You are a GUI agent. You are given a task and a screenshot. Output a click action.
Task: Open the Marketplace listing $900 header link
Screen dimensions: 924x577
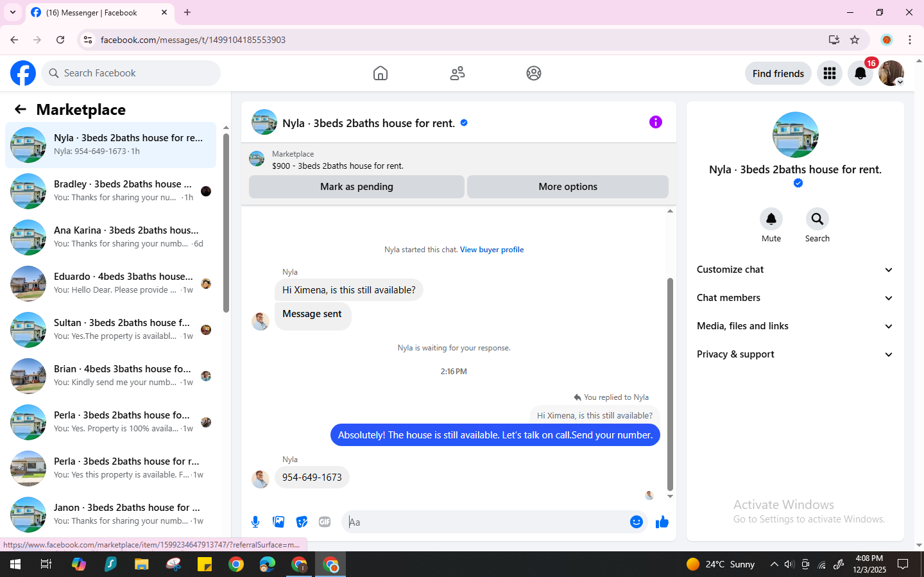[x=338, y=166]
